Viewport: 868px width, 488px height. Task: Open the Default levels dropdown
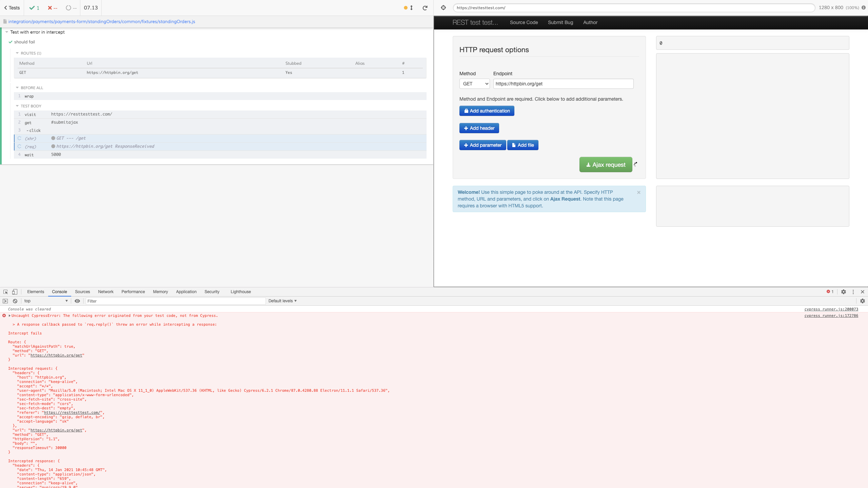[x=282, y=301]
